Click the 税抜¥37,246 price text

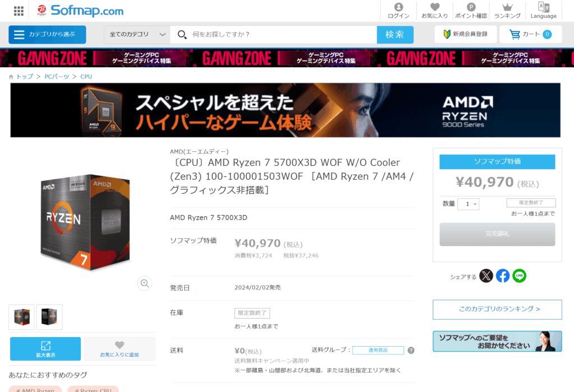[x=301, y=255]
